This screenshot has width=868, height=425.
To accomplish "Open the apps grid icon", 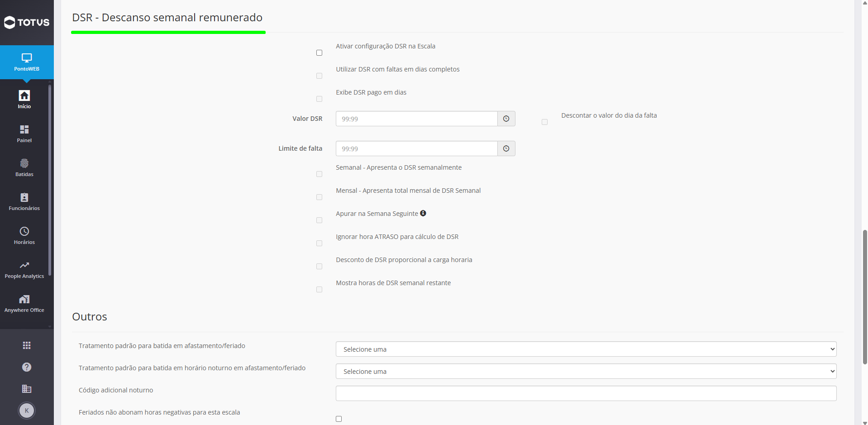I will tap(27, 345).
